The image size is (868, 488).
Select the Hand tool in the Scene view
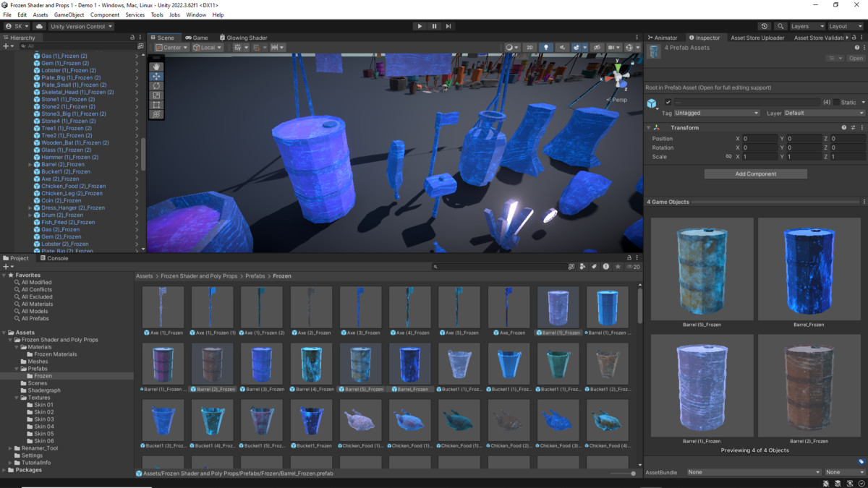point(156,67)
